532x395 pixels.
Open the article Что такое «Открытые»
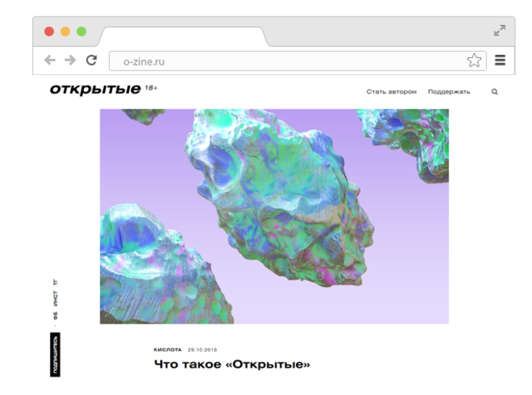coord(232,364)
